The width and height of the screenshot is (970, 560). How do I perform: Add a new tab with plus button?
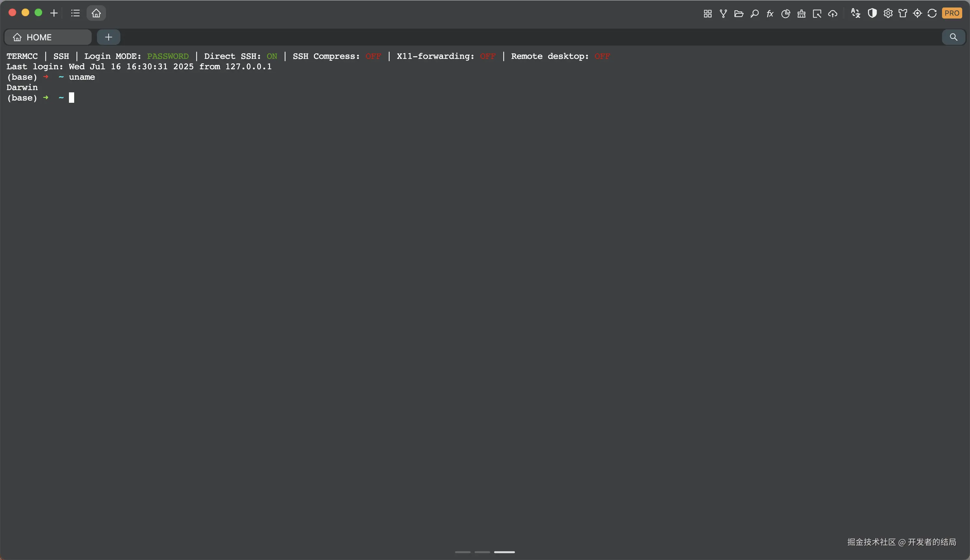click(108, 37)
